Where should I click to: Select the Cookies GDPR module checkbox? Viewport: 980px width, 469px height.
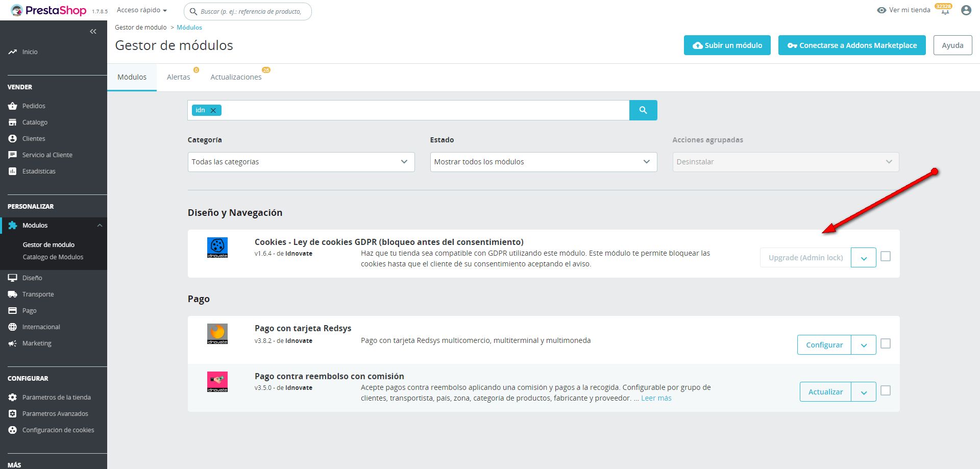(x=886, y=256)
